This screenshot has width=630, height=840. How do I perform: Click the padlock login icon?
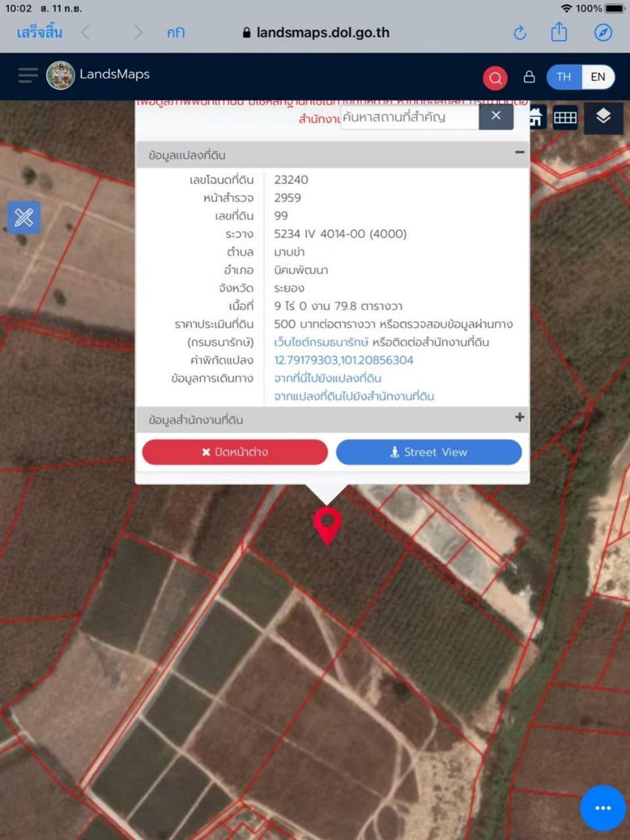(529, 77)
